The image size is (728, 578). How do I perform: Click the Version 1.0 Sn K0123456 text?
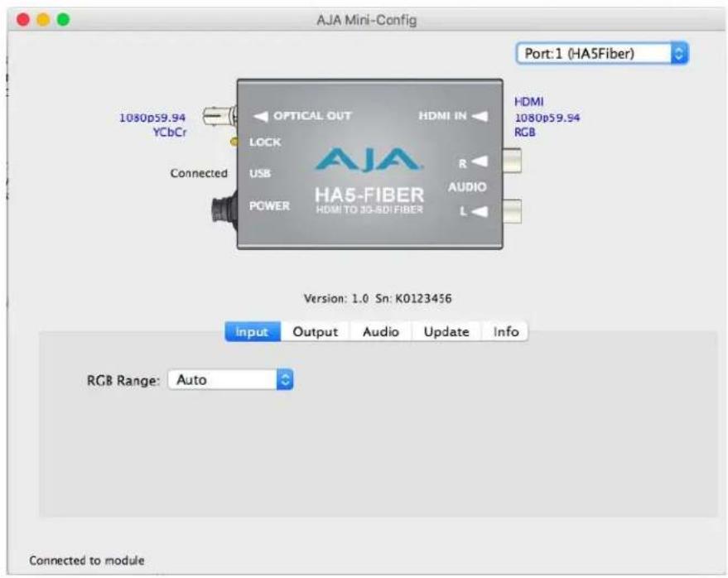pos(378,298)
